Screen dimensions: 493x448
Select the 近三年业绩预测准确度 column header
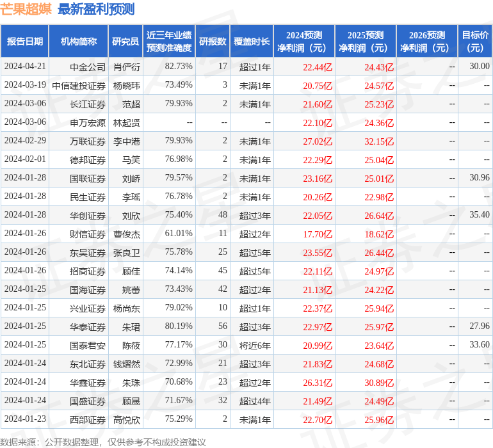pos(169,42)
